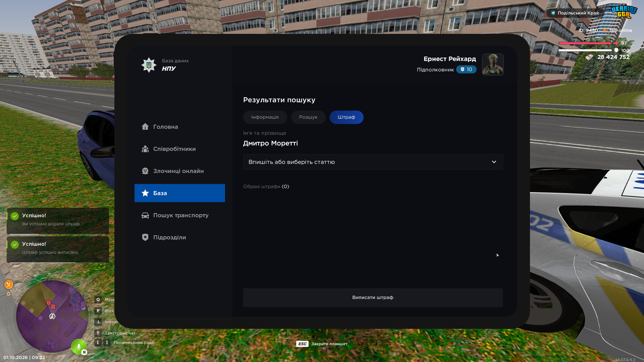
Task: Click the house icon beside Головна
Action: tap(145, 127)
